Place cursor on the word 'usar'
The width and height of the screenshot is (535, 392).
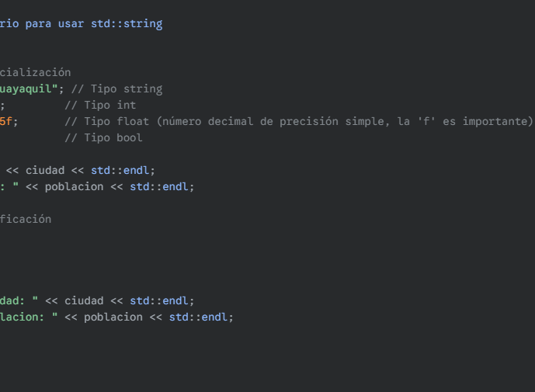pos(71,24)
